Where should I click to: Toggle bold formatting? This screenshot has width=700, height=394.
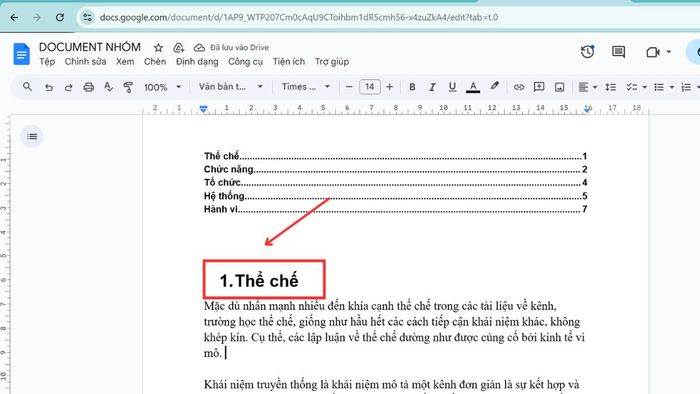click(412, 87)
